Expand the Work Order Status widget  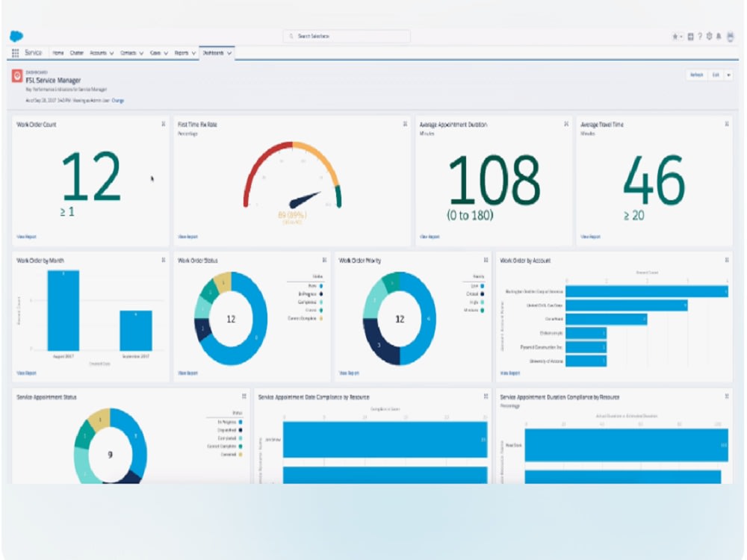324,260
